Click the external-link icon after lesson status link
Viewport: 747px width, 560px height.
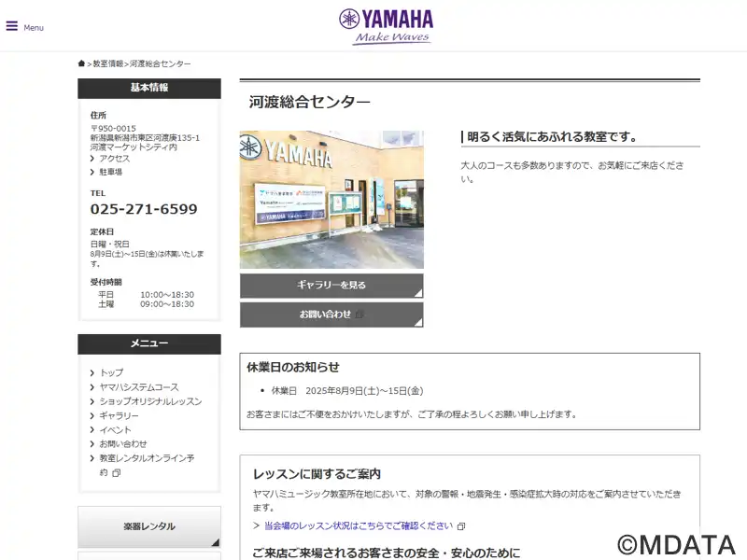click(x=461, y=526)
